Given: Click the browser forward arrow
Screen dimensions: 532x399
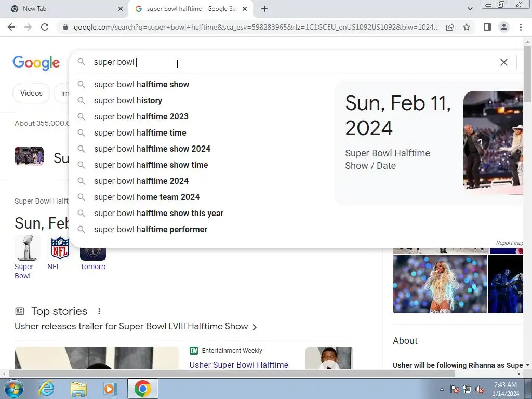Looking at the screenshot, I should point(28,27).
